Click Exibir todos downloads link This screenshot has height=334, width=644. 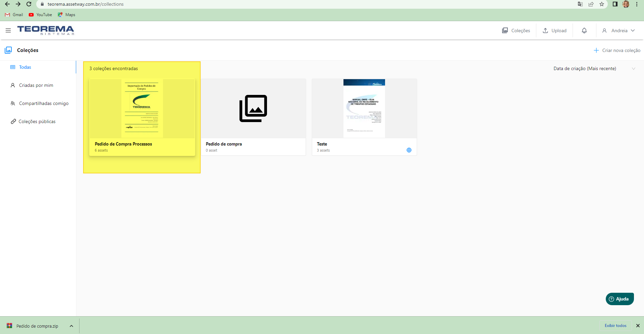pos(615,326)
